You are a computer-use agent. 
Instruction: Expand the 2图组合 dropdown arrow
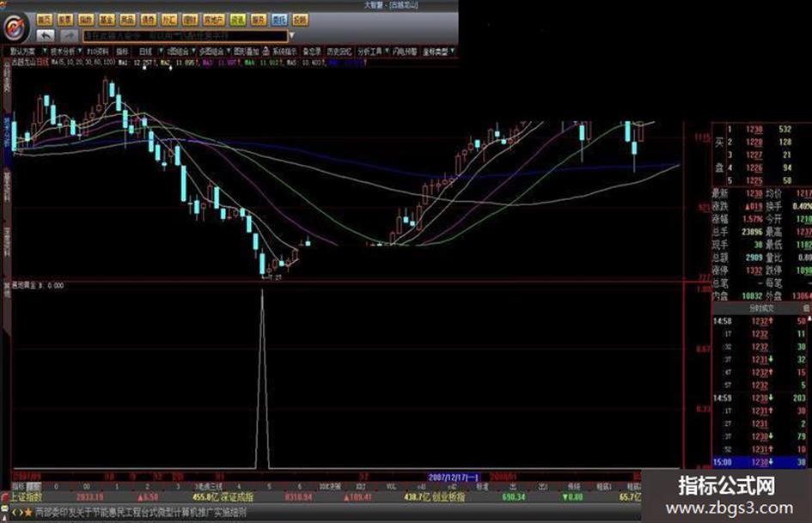pos(193,52)
